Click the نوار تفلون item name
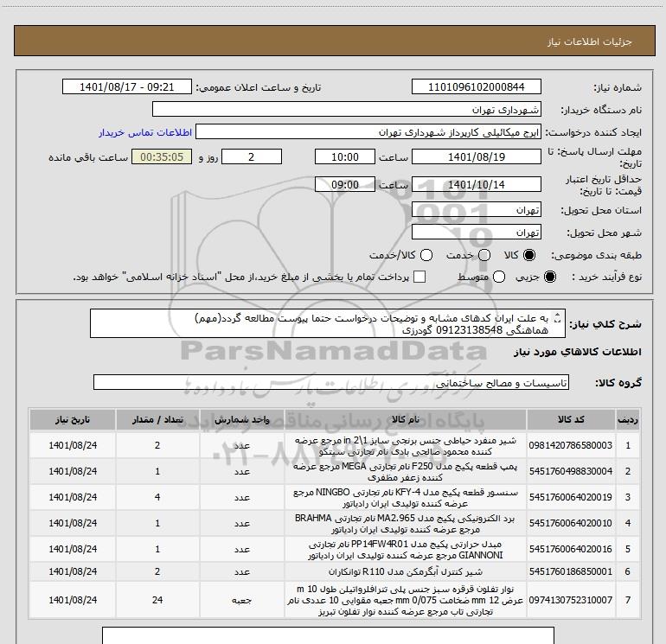Viewport: 666px width, 644px height. tap(405, 600)
